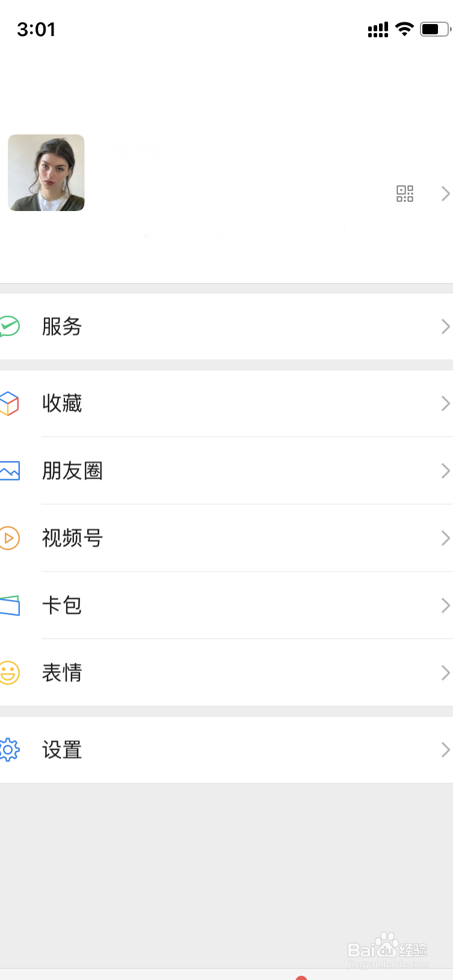The image size is (453, 980).
Task: Open the QR code icon beside profile
Action: pos(405,194)
